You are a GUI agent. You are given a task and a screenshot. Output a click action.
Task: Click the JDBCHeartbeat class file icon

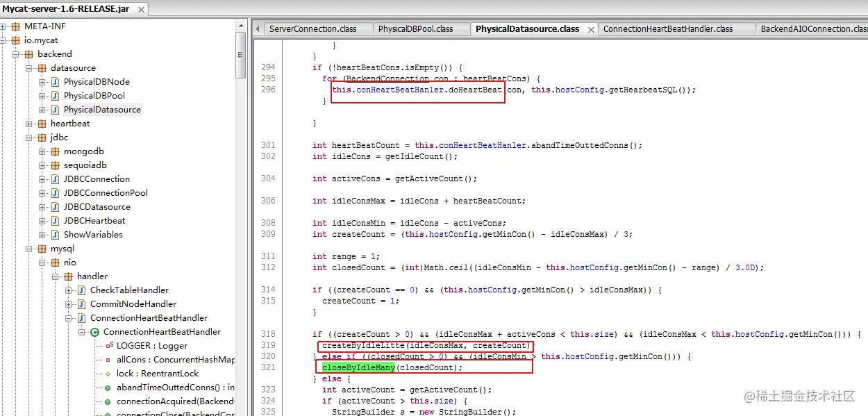[x=55, y=221]
